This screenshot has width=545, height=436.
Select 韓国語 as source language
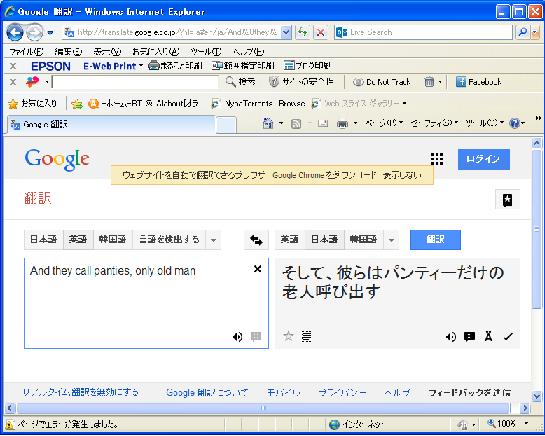112,240
